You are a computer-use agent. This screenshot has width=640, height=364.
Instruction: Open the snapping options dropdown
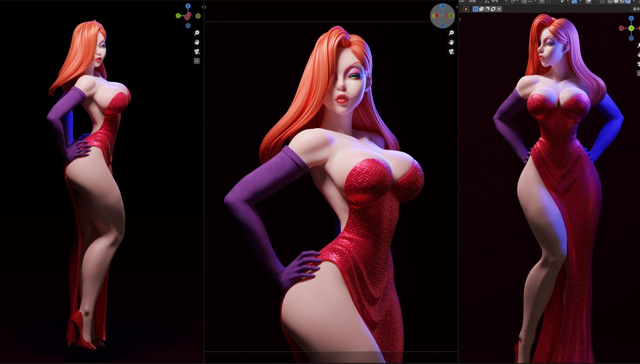[532, 1]
